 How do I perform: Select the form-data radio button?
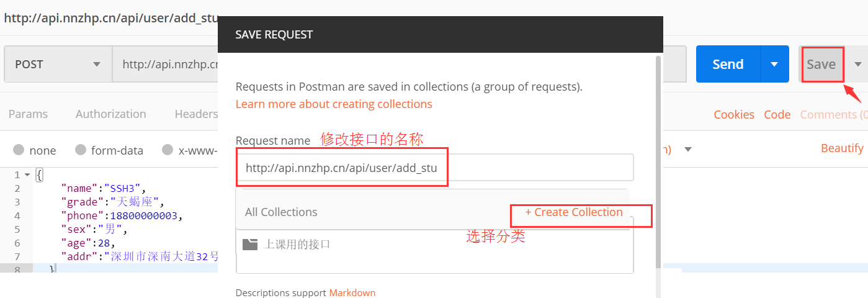coord(81,150)
